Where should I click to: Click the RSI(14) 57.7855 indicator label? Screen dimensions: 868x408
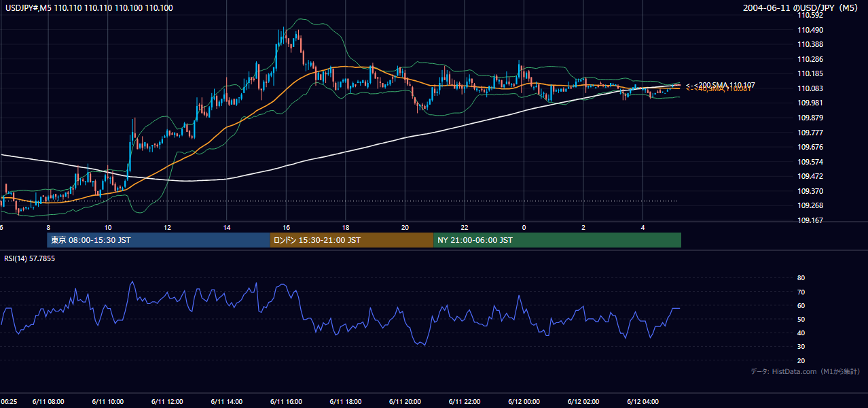click(30, 258)
